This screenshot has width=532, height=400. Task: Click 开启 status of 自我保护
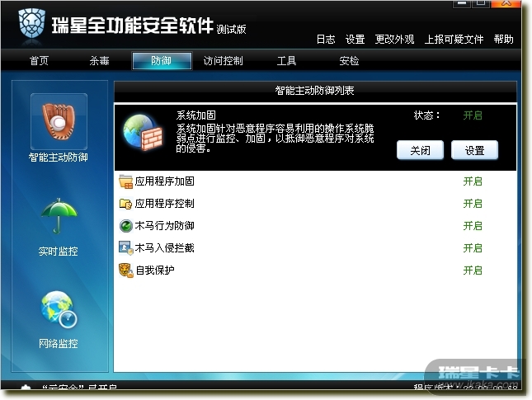(473, 271)
